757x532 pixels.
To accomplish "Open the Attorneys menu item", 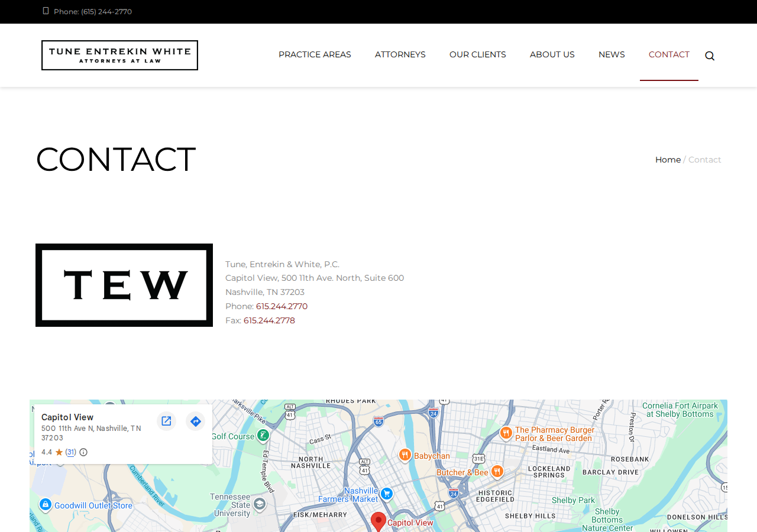I will point(400,54).
